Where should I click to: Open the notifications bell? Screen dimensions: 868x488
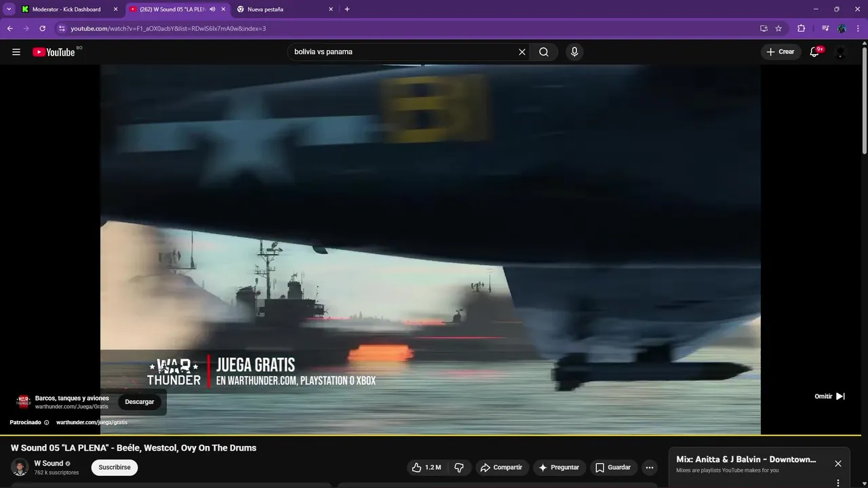coord(815,52)
